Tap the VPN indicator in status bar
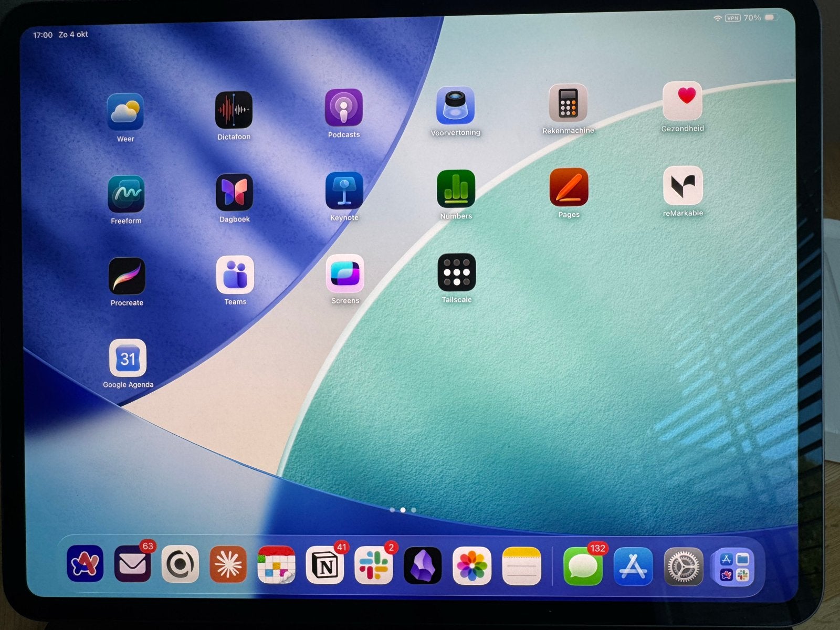Screen dimensions: 840x630 (x=732, y=18)
